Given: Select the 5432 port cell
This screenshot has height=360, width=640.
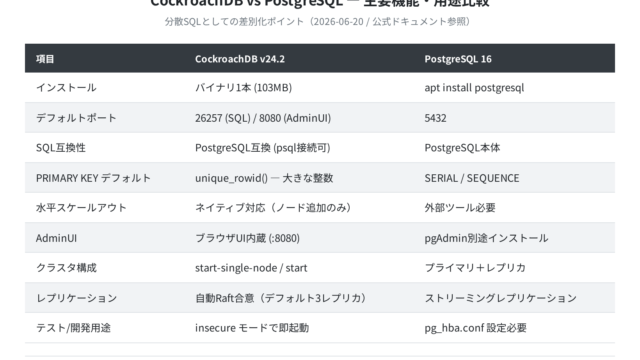Looking at the screenshot, I should point(436,118).
